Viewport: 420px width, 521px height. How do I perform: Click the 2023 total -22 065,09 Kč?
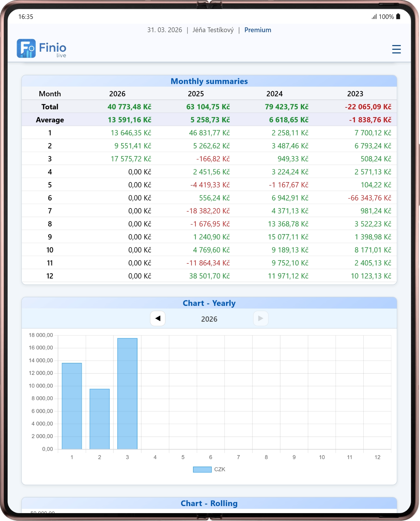[368, 107]
